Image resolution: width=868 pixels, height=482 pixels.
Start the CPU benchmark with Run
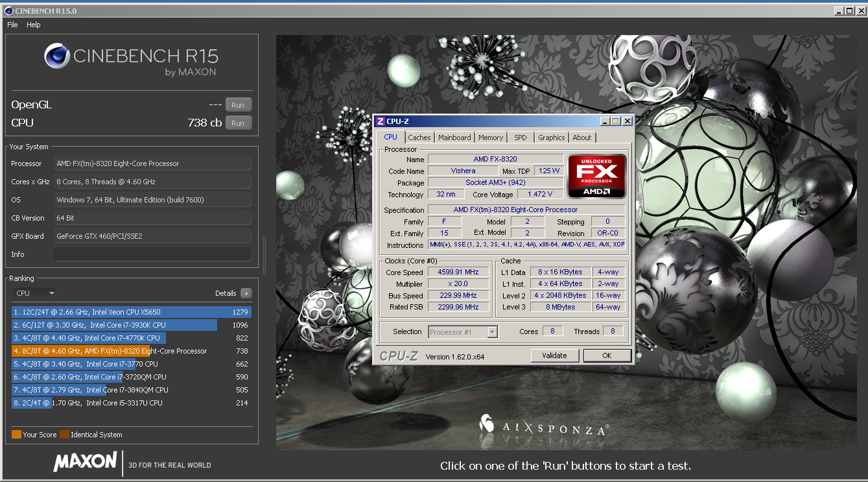click(x=238, y=123)
